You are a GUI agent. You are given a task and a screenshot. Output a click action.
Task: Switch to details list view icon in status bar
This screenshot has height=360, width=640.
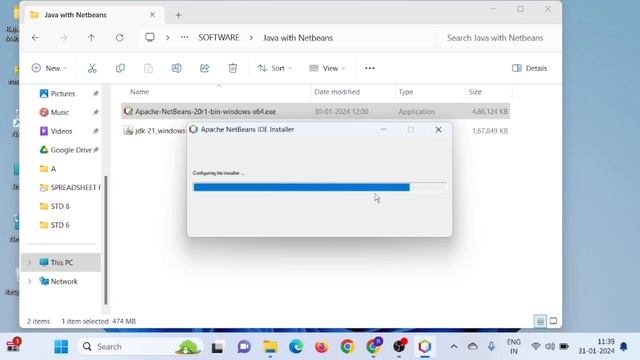(540, 321)
